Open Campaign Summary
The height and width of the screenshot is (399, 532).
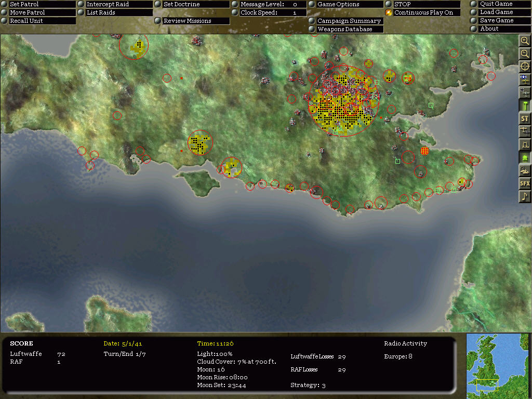pyautogui.click(x=346, y=21)
